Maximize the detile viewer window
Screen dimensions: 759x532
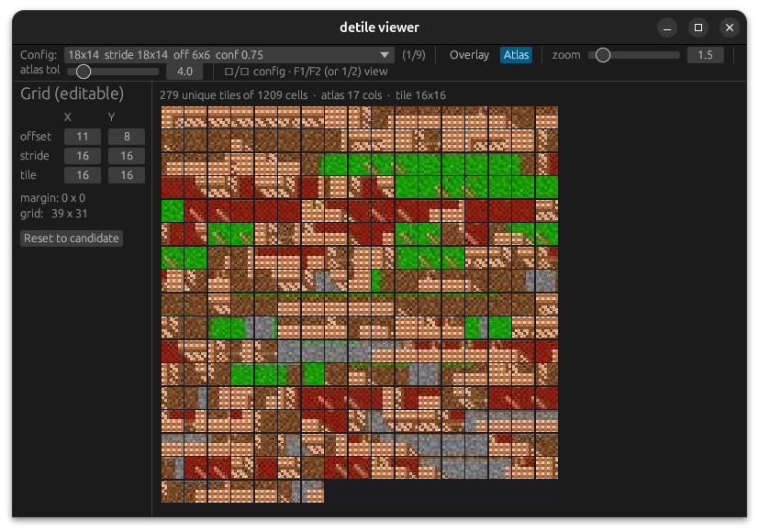(698, 28)
